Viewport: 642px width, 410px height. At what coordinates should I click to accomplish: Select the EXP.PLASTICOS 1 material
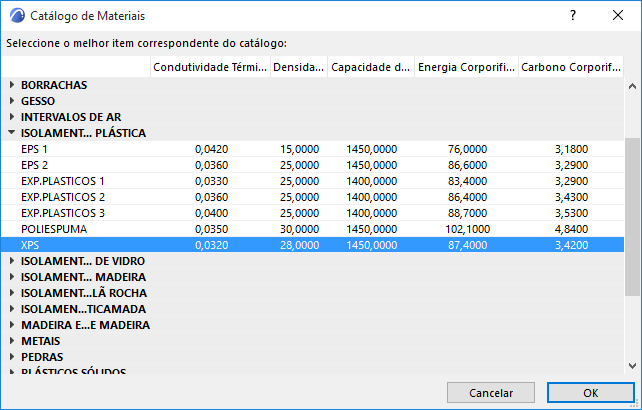pyautogui.click(x=313, y=181)
